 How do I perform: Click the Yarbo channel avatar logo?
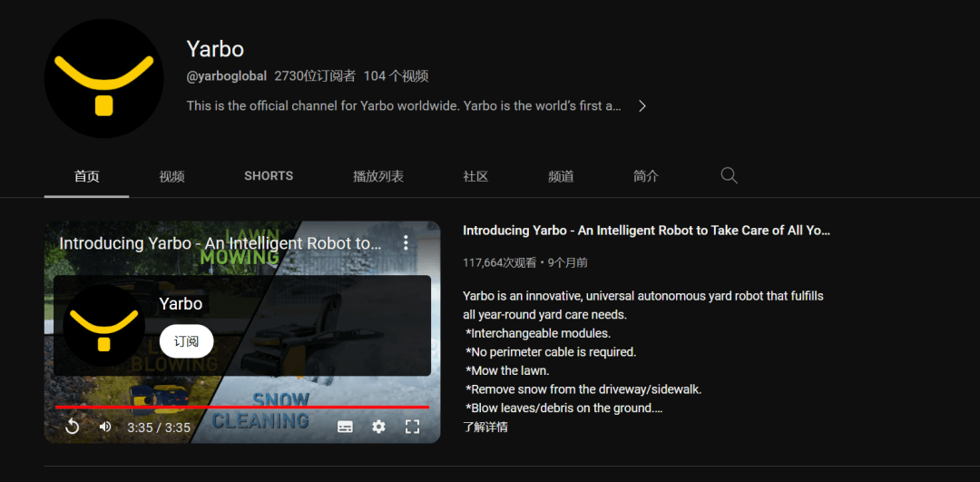coord(103,79)
